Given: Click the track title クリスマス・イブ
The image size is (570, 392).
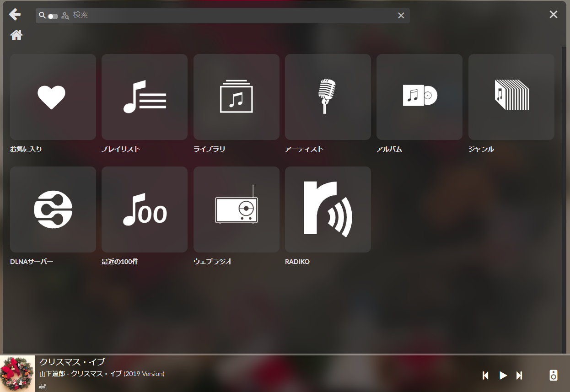Looking at the screenshot, I should click(72, 362).
